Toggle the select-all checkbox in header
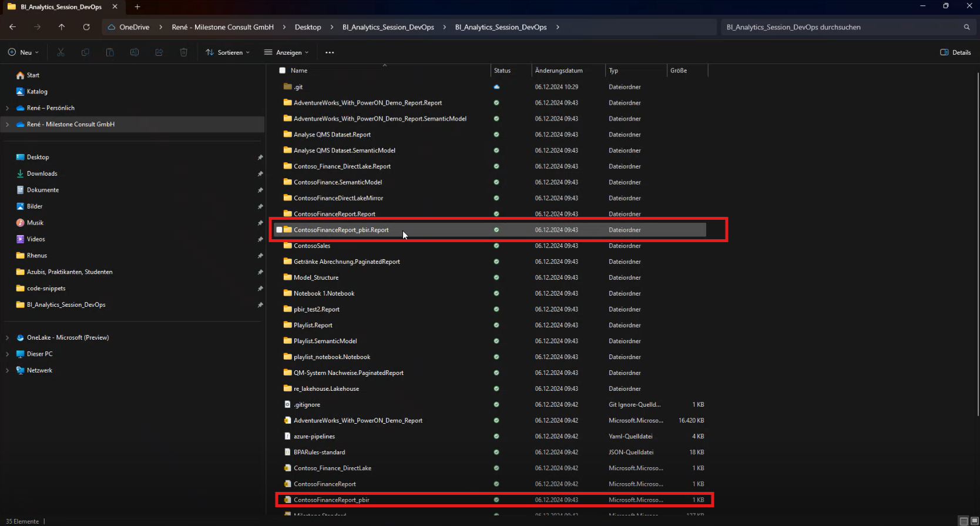 click(x=282, y=71)
